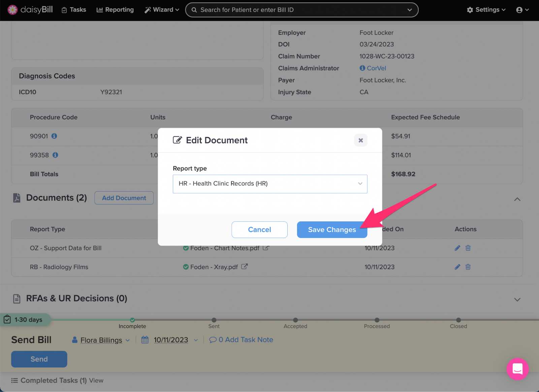Click the Sent status marker
The width and height of the screenshot is (539, 392).
point(214,320)
